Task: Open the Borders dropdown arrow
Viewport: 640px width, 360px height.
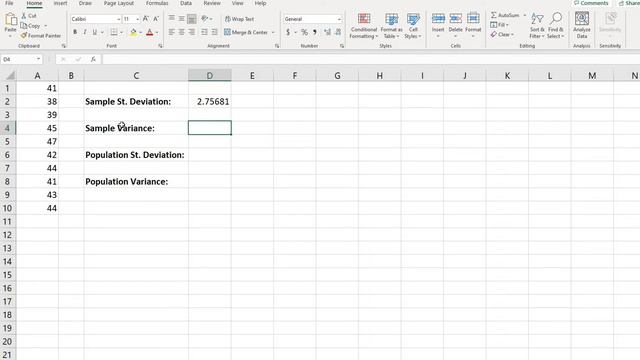Action: click(121, 32)
